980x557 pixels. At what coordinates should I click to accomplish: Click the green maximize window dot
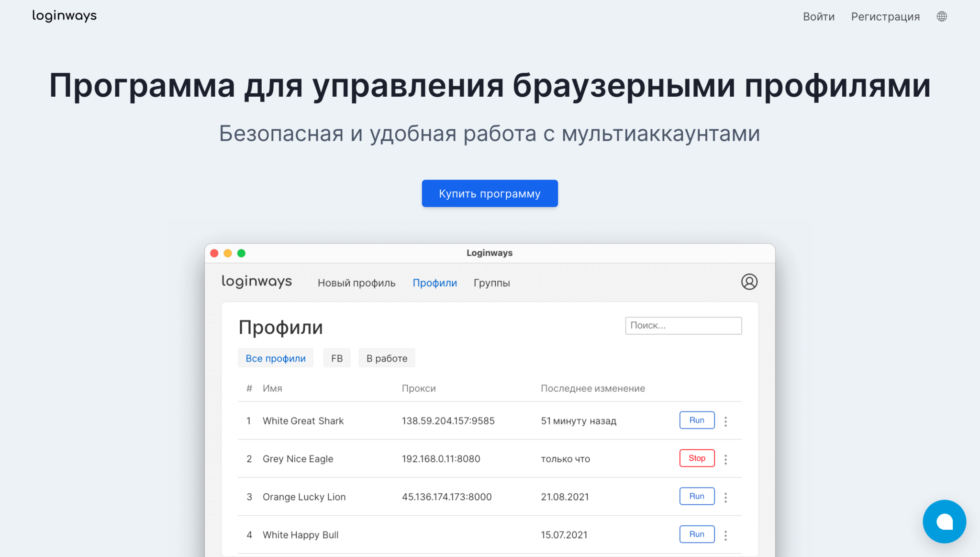click(x=241, y=253)
